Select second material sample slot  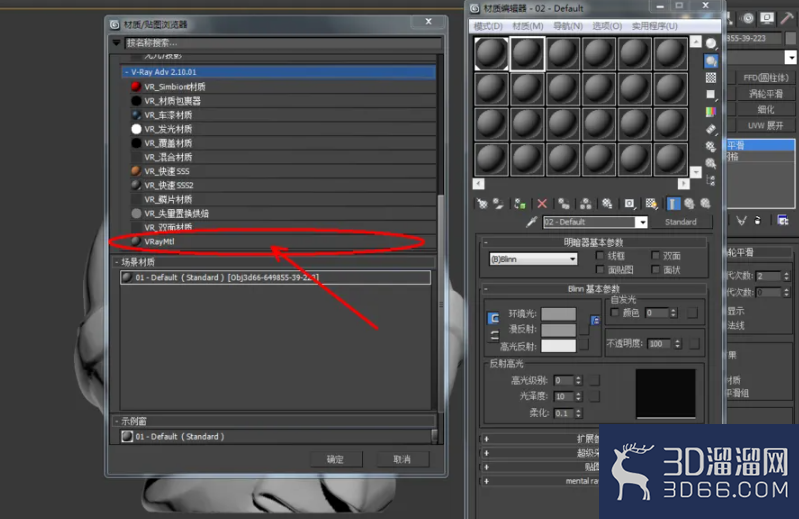(527, 53)
